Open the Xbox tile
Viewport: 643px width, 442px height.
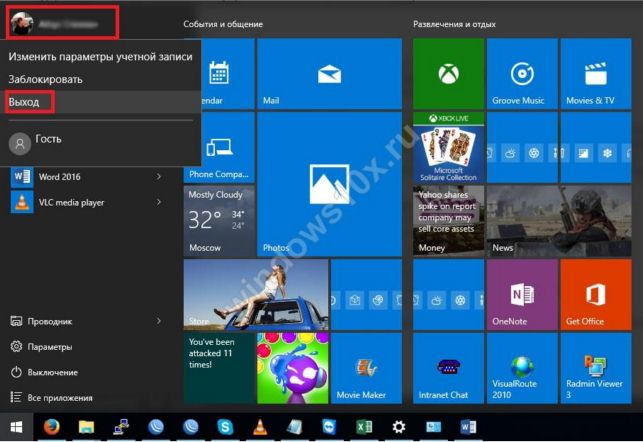tap(448, 74)
